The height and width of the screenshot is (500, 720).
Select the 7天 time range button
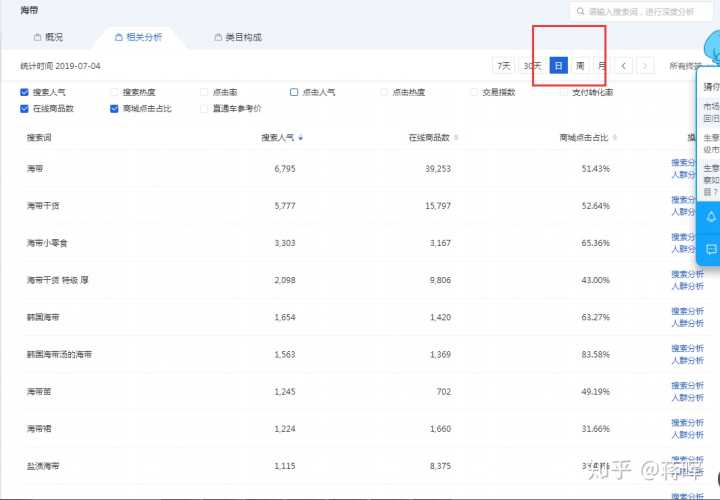[505, 66]
